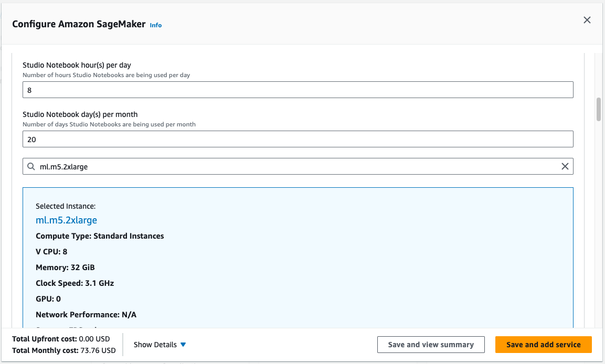Click the dialog's vertical scrollbar thumb
Image resolution: width=605 pixels, height=364 pixels.
click(x=598, y=109)
